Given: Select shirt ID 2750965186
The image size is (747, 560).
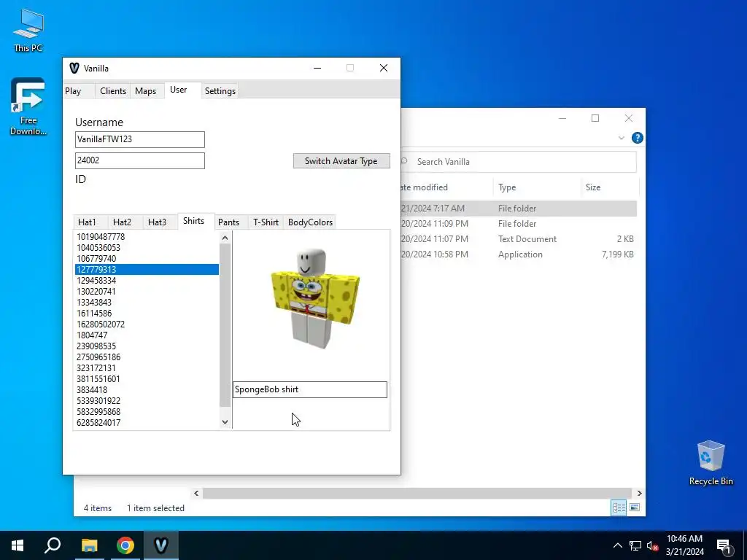Looking at the screenshot, I should (147, 357).
